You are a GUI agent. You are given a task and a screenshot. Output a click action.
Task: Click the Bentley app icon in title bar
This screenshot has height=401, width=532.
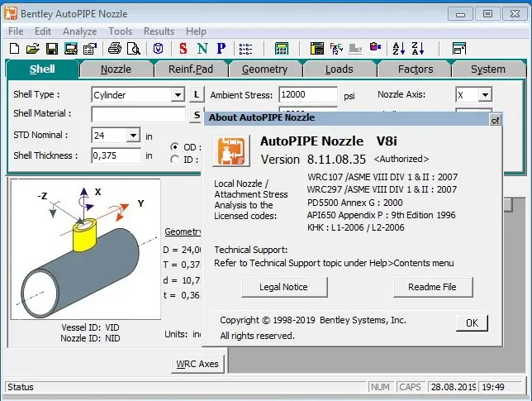click(11, 13)
